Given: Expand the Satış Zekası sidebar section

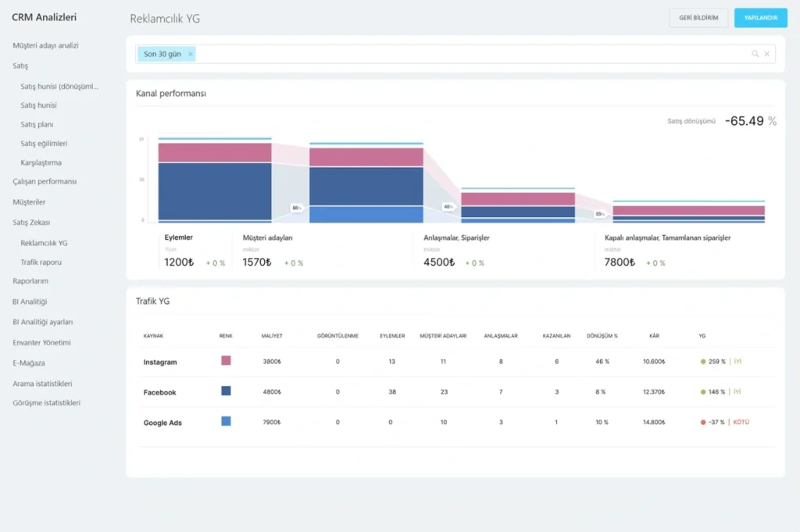Looking at the screenshot, I should (x=31, y=223).
